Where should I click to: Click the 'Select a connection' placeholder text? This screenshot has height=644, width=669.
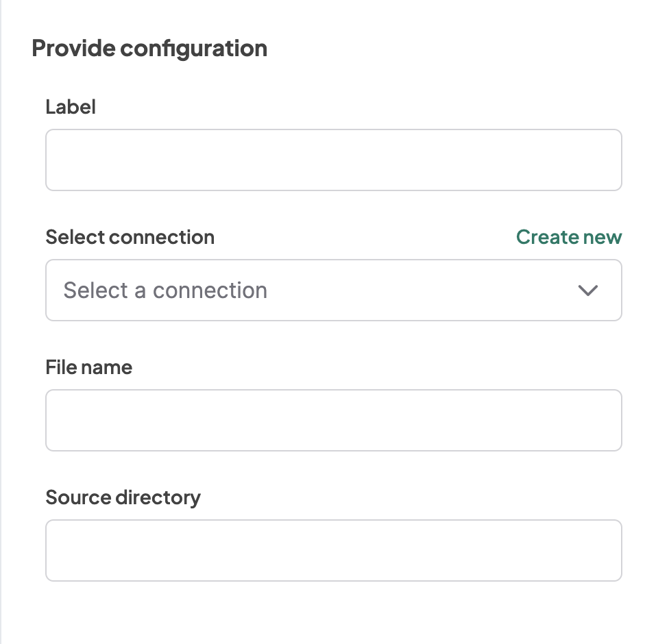(165, 290)
